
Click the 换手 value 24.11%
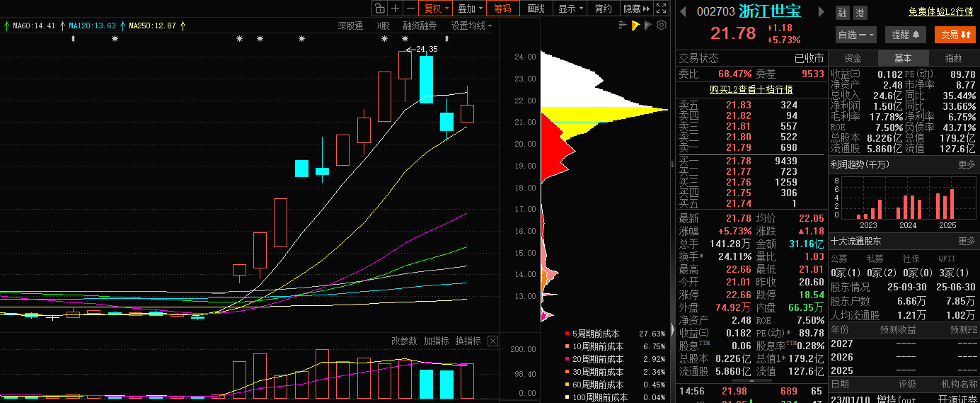(734, 256)
